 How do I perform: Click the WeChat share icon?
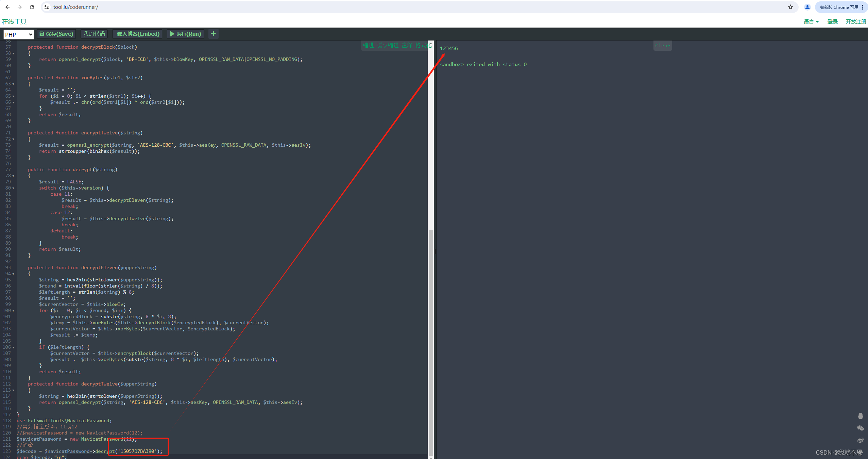tap(860, 428)
